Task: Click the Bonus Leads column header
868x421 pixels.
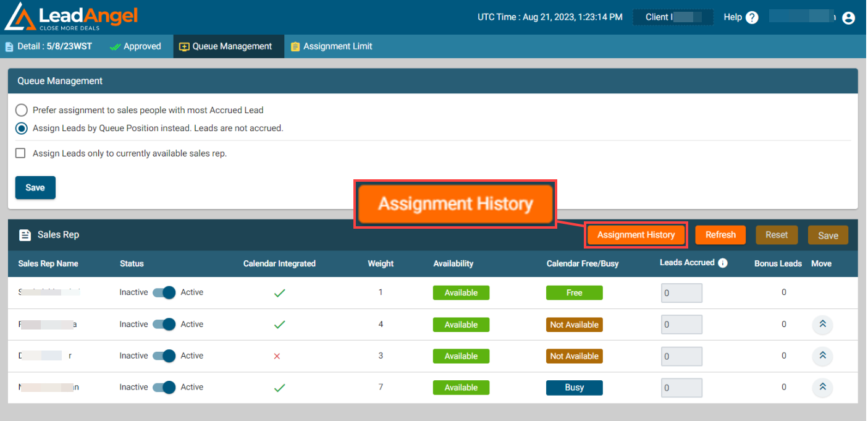Action: (x=778, y=263)
